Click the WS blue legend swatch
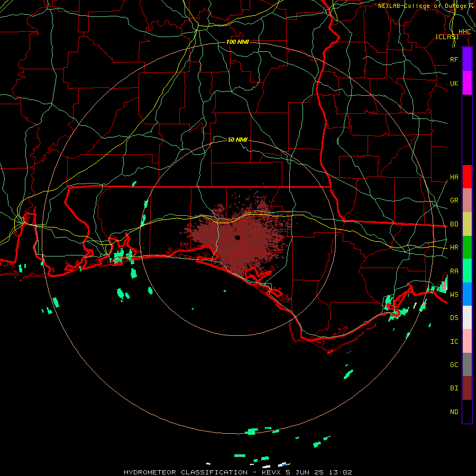Image resolution: width=476 pixels, height=476 pixels. coord(467,294)
